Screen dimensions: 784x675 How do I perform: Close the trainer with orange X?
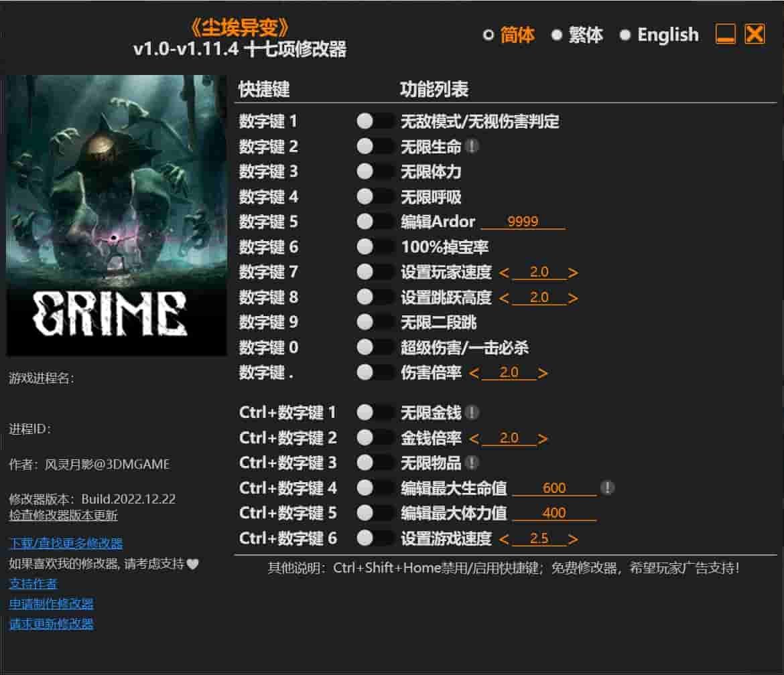tap(755, 34)
